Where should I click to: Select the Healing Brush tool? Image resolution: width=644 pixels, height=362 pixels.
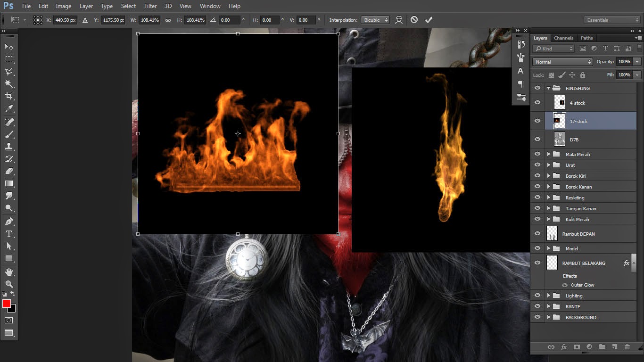click(x=9, y=122)
